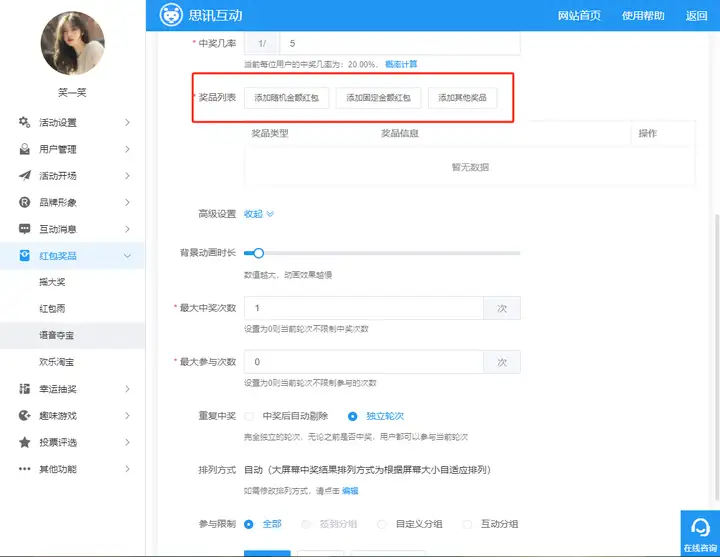Open the 概率计算 link
The image size is (720, 557).
point(401,64)
